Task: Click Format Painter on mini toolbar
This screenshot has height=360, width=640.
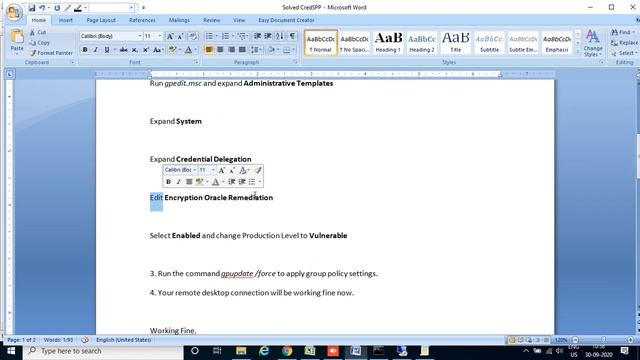Action: pyautogui.click(x=258, y=170)
